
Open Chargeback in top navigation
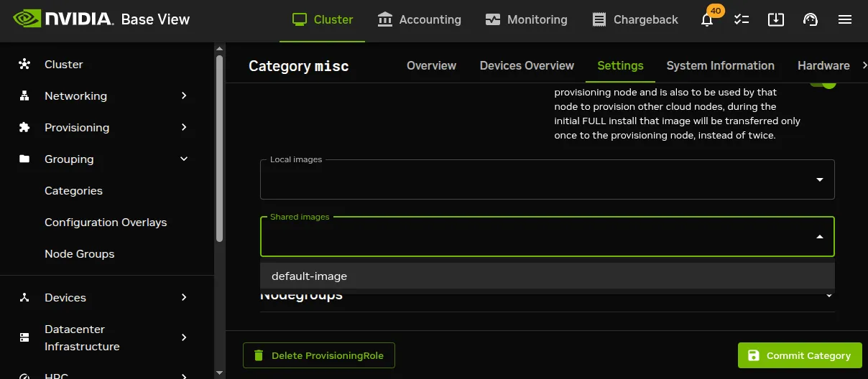[x=634, y=20]
